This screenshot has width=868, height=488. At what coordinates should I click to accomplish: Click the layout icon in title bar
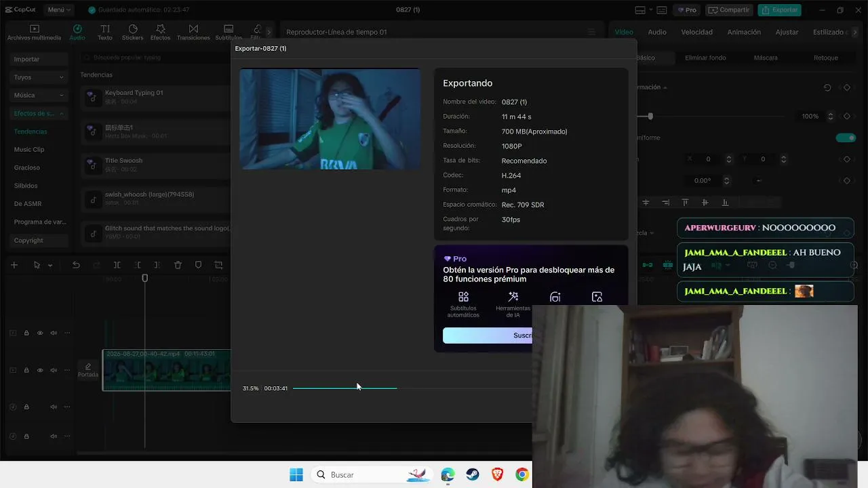pyautogui.click(x=640, y=10)
